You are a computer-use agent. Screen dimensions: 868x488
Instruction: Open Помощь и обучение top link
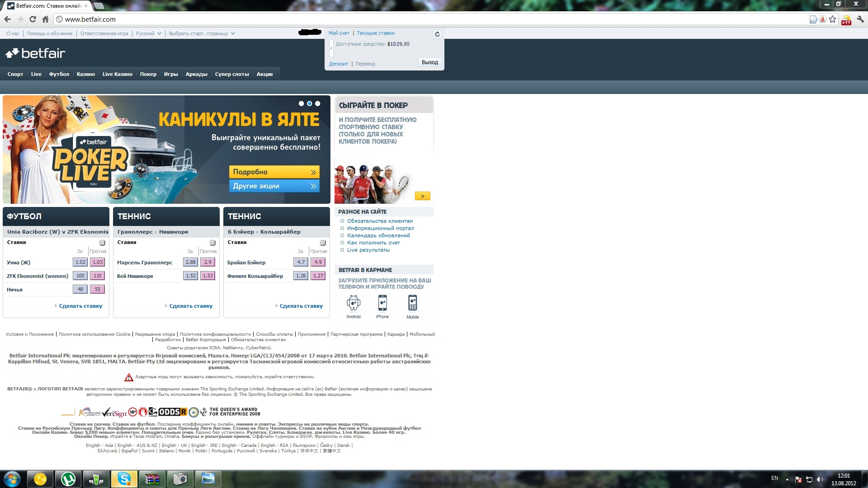[50, 33]
